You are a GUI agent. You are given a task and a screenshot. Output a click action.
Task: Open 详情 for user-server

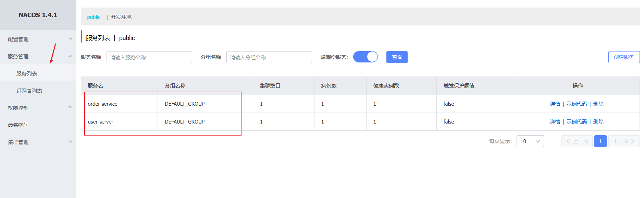[x=555, y=121]
